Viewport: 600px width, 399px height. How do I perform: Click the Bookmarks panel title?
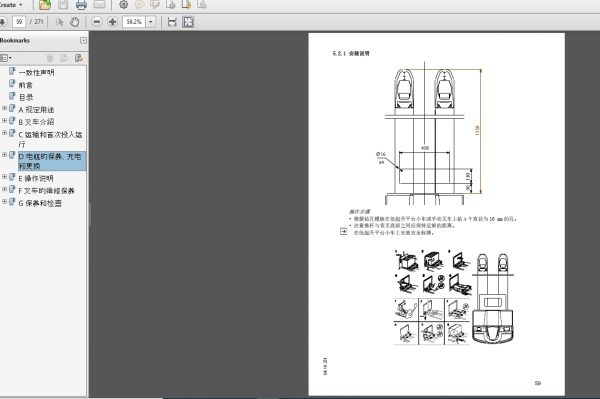[x=15, y=40]
